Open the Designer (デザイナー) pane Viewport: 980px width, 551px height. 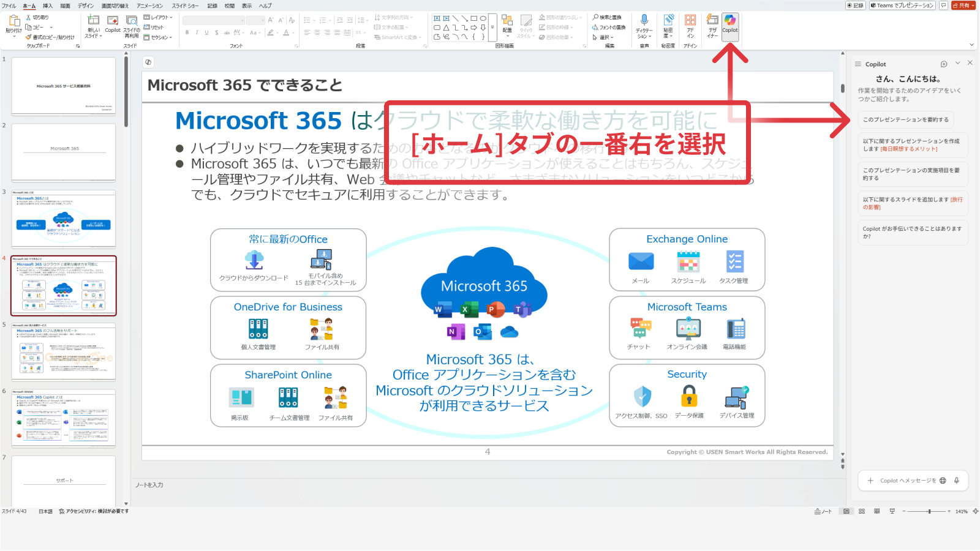(712, 26)
